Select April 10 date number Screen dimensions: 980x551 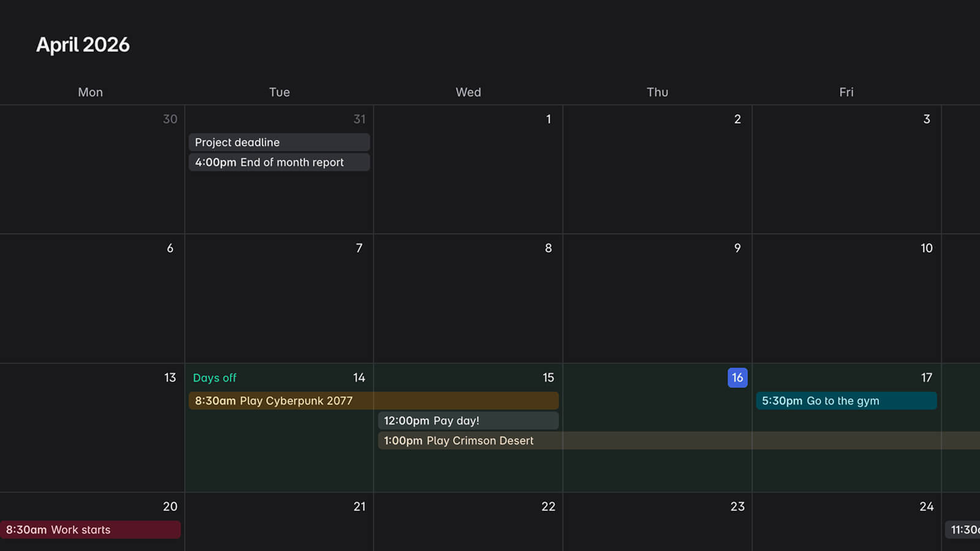point(927,248)
